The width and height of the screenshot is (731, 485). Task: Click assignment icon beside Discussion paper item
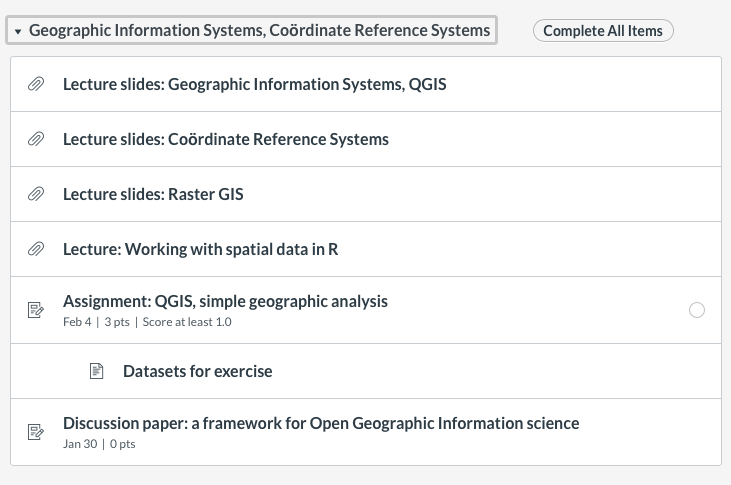tap(35, 432)
